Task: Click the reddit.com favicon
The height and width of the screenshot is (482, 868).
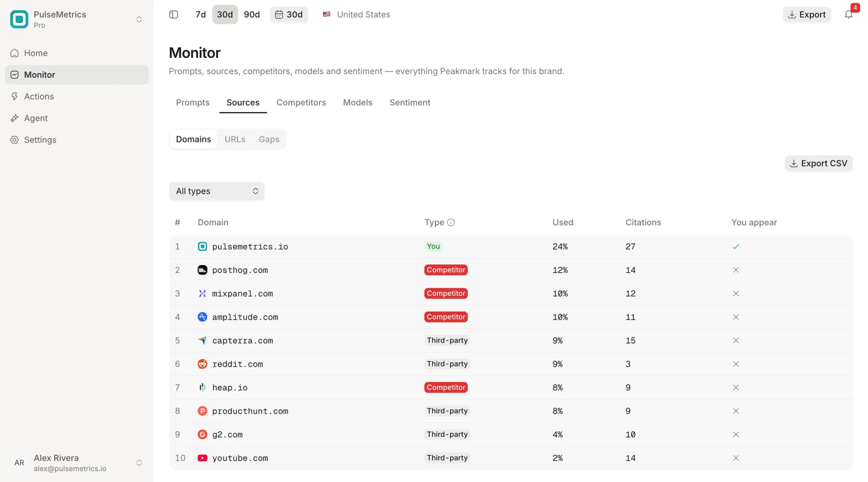Action: (203, 364)
